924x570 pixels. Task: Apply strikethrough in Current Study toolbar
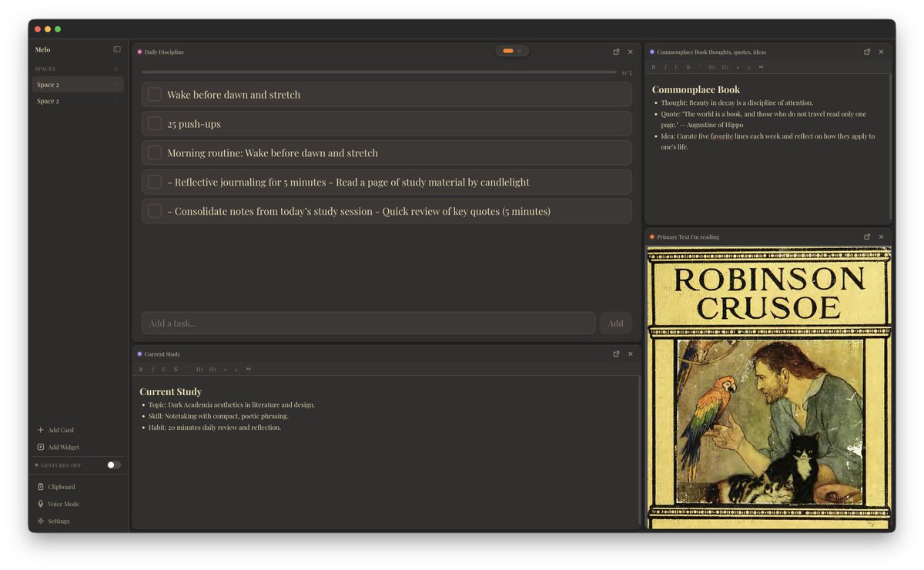click(176, 369)
